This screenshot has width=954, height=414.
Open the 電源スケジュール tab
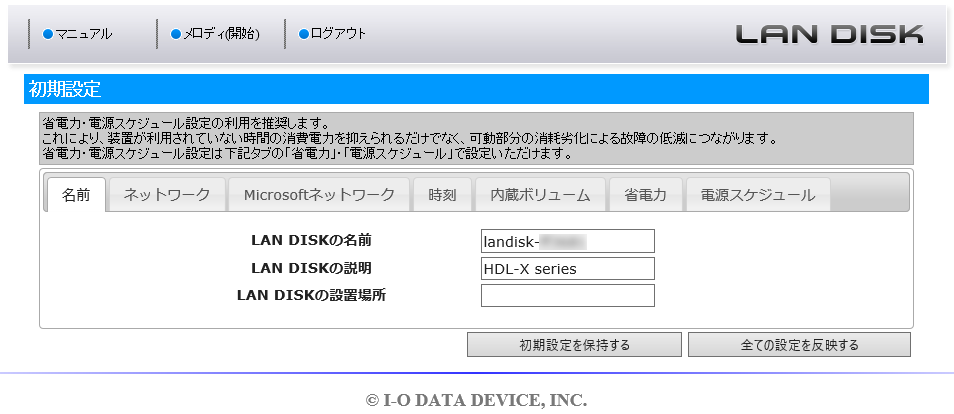pos(757,195)
